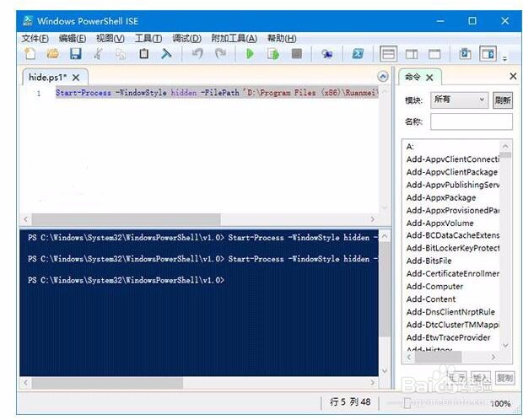Click the 复制 button below command list

pos(504,378)
